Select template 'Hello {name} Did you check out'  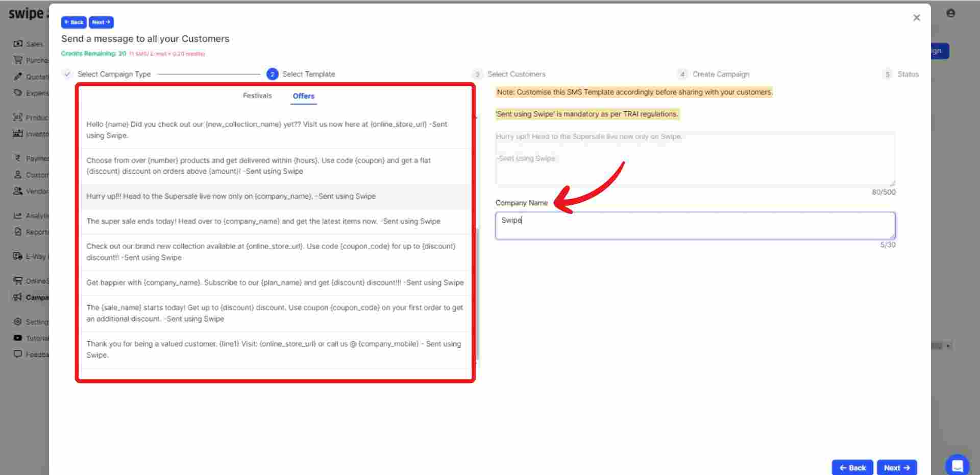pyautogui.click(x=276, y=130)
